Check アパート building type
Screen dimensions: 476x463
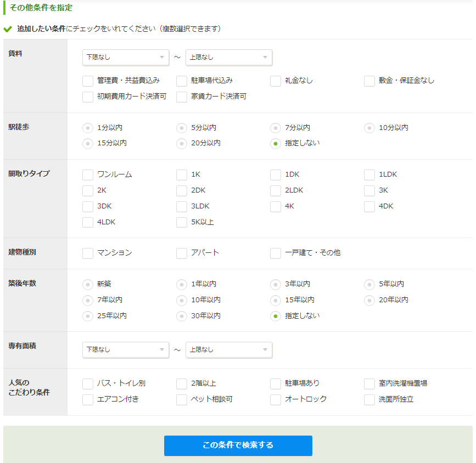pos(182,253)
